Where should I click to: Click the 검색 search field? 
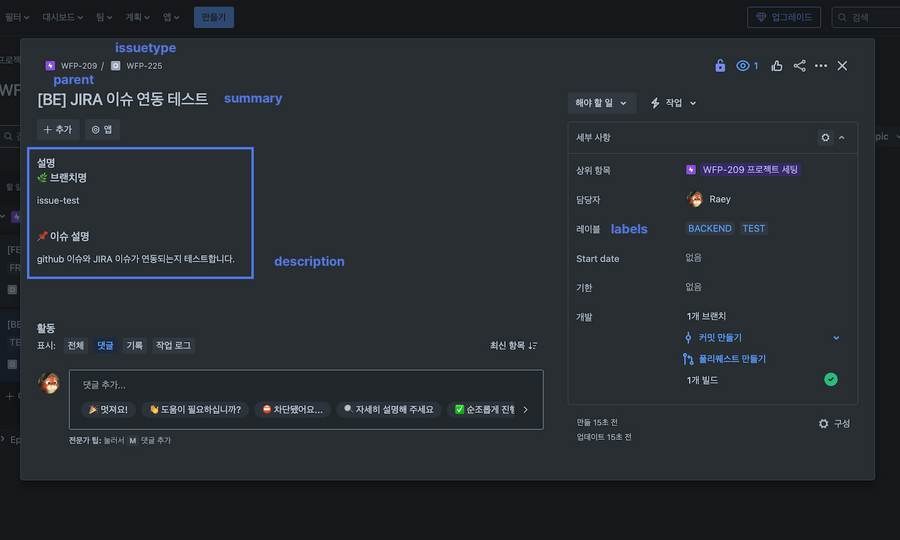click(x=866, y=17)
